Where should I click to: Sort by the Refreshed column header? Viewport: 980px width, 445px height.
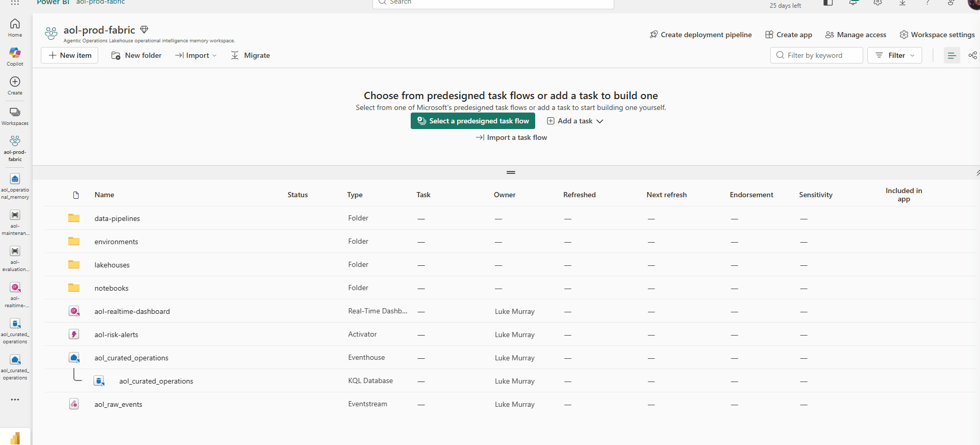(x=580, y=195)
